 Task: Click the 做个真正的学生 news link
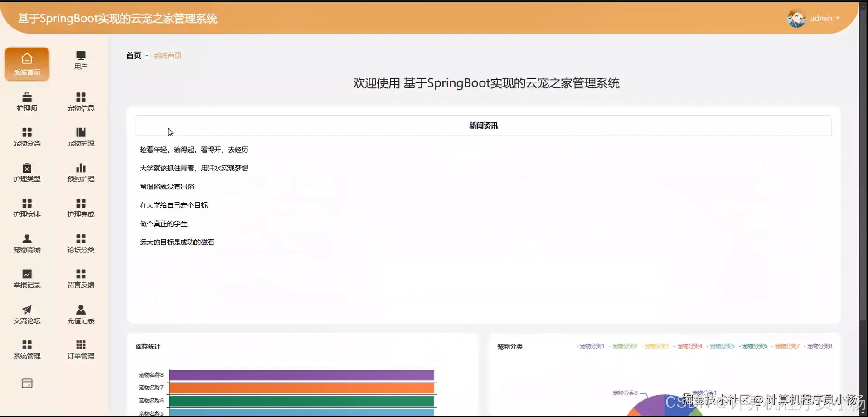click(163, 223)
